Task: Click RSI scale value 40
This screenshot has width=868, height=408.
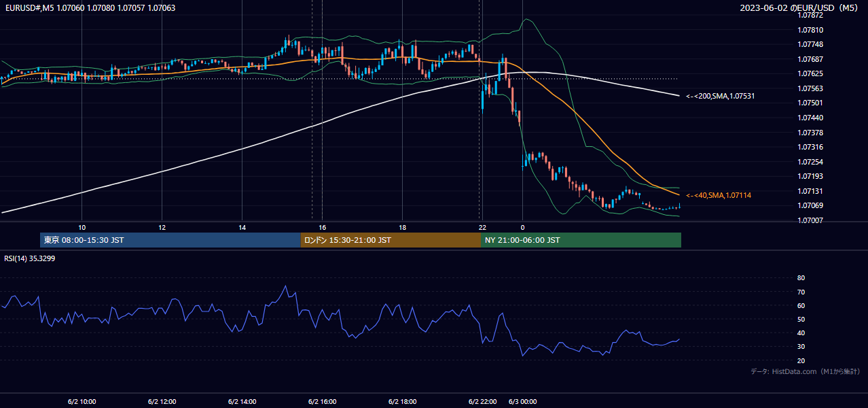Action: 801,333
